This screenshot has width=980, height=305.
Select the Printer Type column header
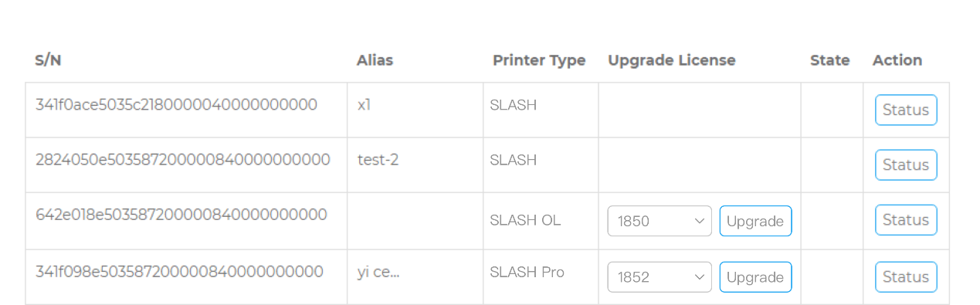(539, 60)
